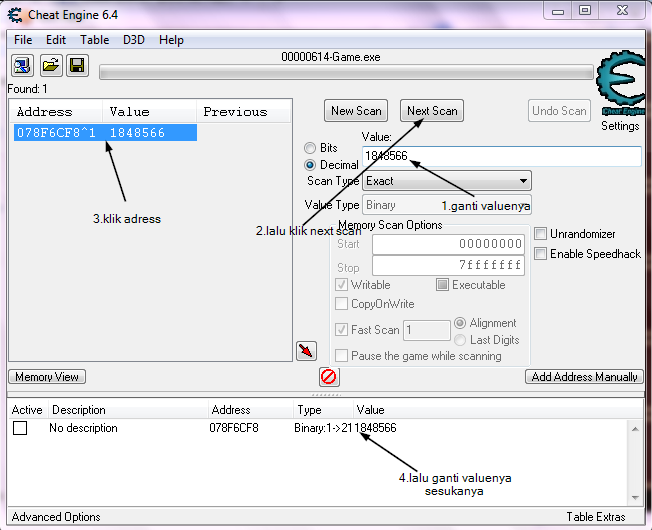Viewport: 652px width, 530px height.
Task: Click the Value column header in results
Action: tap(149, 111)
